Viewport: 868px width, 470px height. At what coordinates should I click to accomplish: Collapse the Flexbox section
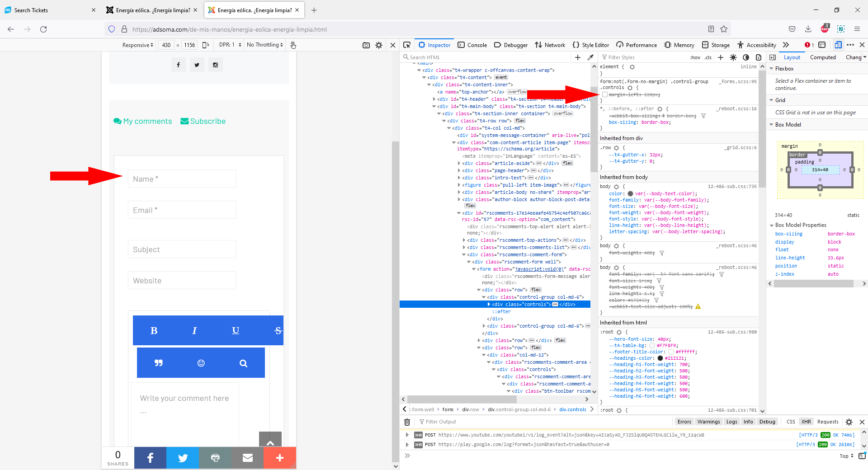point(771,69)
